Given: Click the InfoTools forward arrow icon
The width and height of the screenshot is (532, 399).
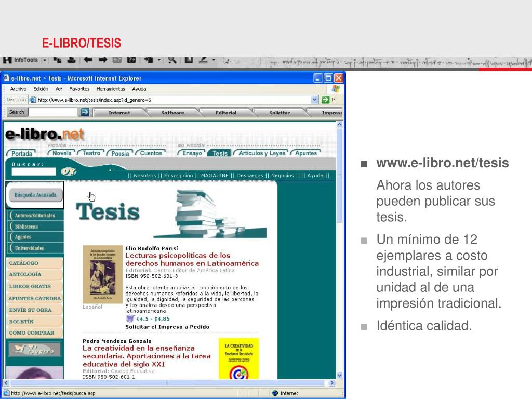Looking at the screenshot, I should point(103,60).
